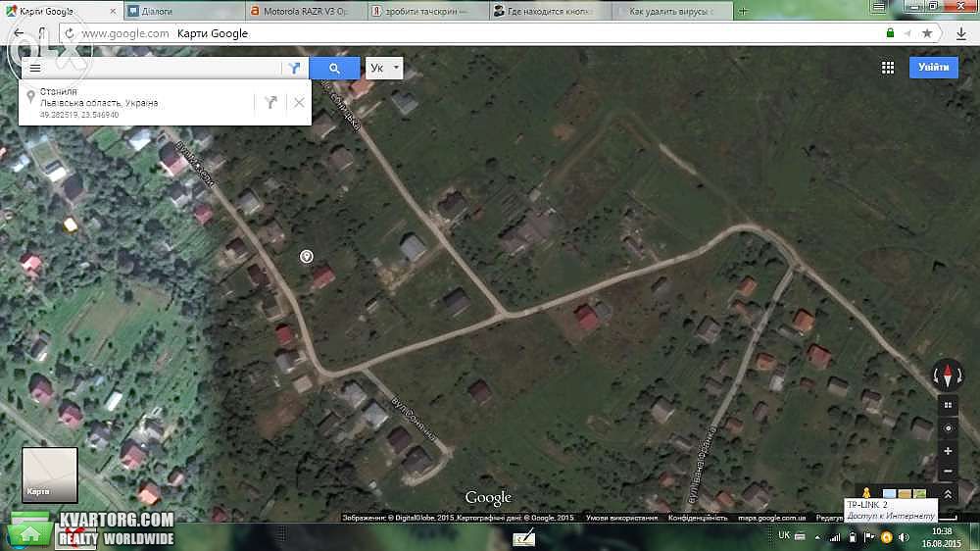Show hidden system tray icons
This screenshot has width=980, height=551.
[817, 537]
